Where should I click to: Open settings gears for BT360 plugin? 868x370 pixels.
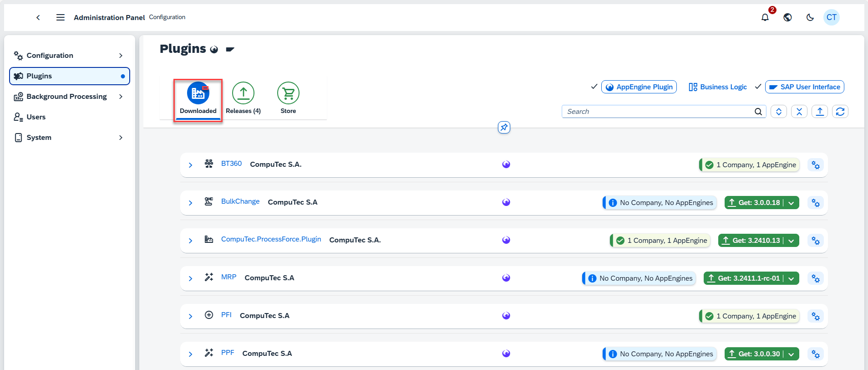pyautogui.click(x=815, y=165)
